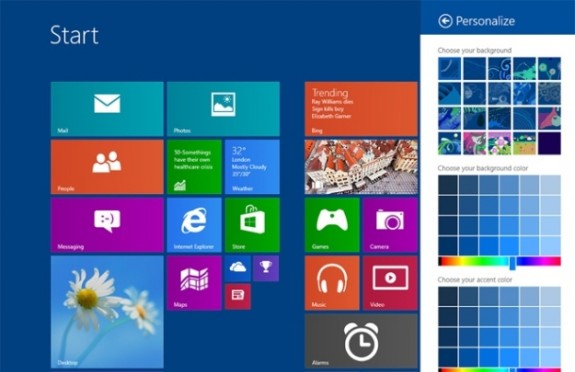The width and height of the screenshot is (575, 372).
Task: Pick bottom-left navy background color swatch
Action: (448, 246)
